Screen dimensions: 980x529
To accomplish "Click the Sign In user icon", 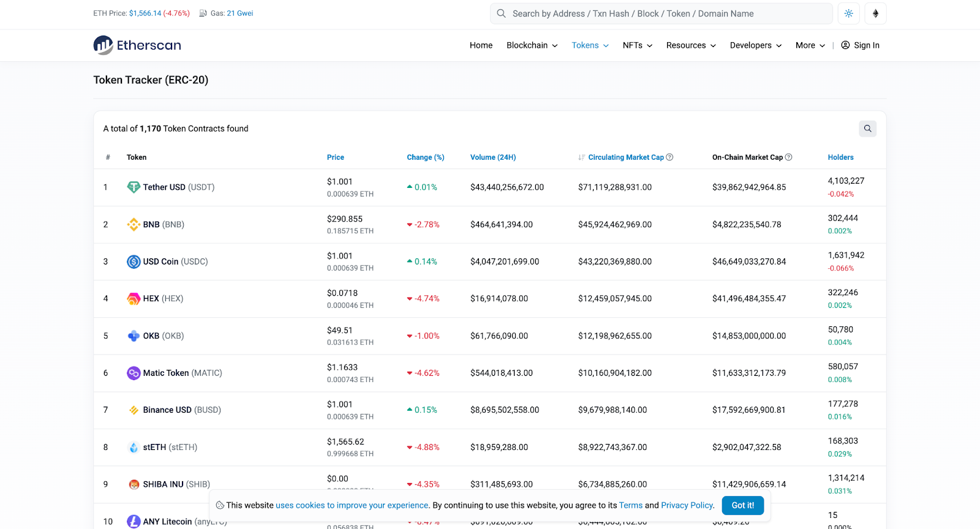I will tap(845, 45).
